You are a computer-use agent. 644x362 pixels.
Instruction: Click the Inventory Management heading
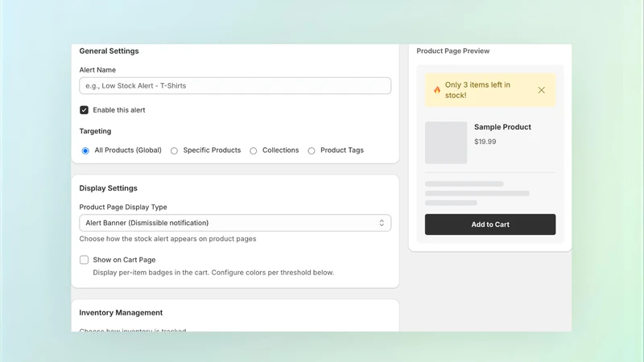pyautogui.click(x=121, y=313)
